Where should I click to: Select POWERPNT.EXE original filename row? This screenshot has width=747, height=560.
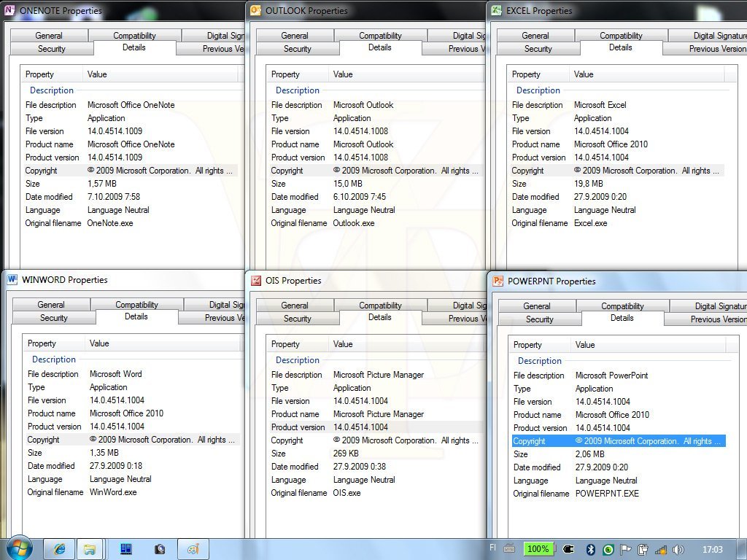(617, 494)
